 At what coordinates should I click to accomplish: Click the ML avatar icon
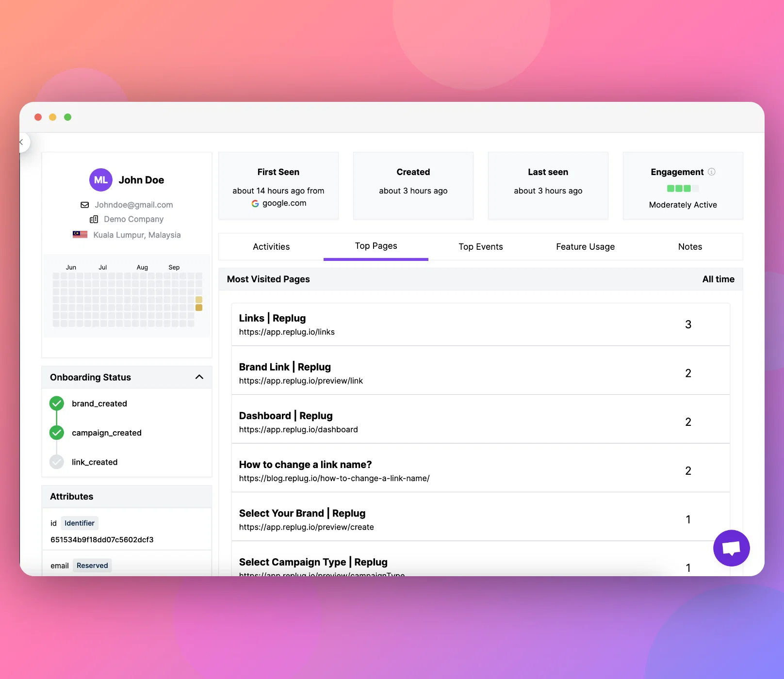(x=101, y=180)
